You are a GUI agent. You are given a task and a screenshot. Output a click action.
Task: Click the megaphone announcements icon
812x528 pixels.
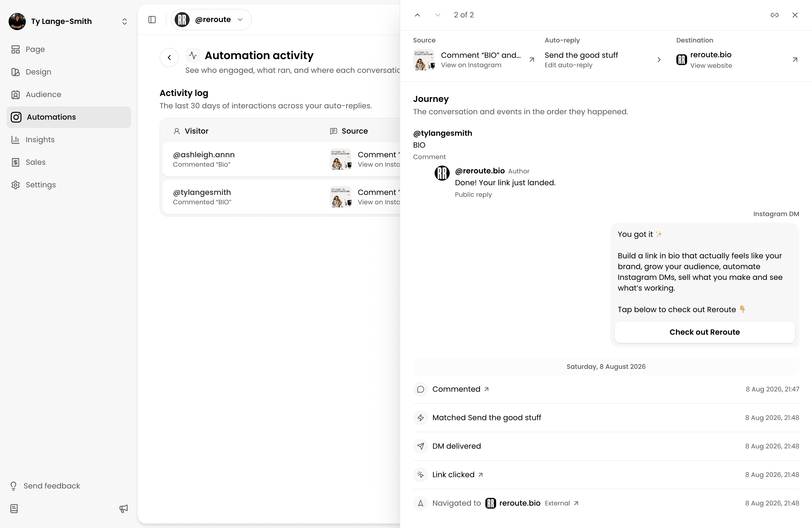[x=124, y=508]
